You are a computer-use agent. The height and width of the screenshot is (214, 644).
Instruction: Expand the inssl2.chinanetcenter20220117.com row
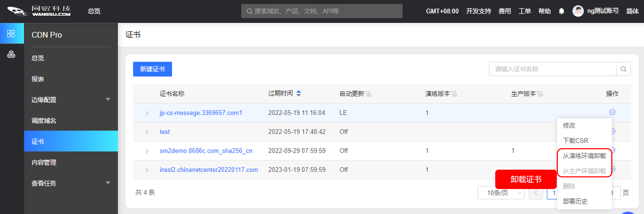pyautogui.click(x=147, y=170)
